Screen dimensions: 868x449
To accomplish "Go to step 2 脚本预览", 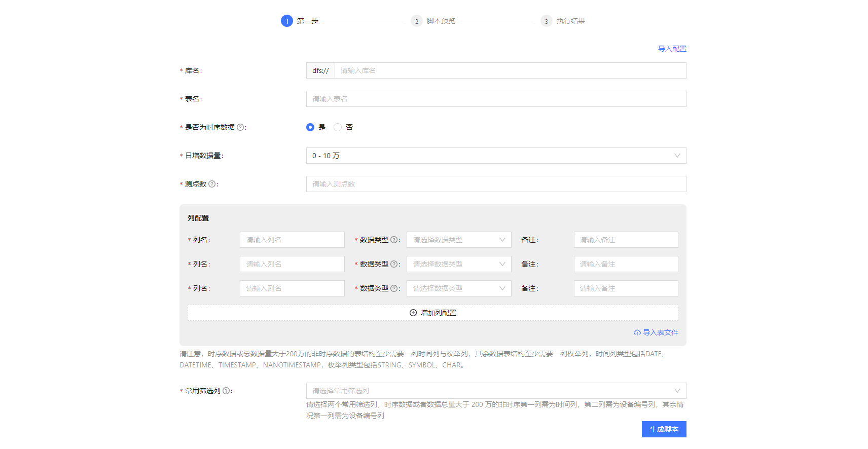I will point(433,21).
